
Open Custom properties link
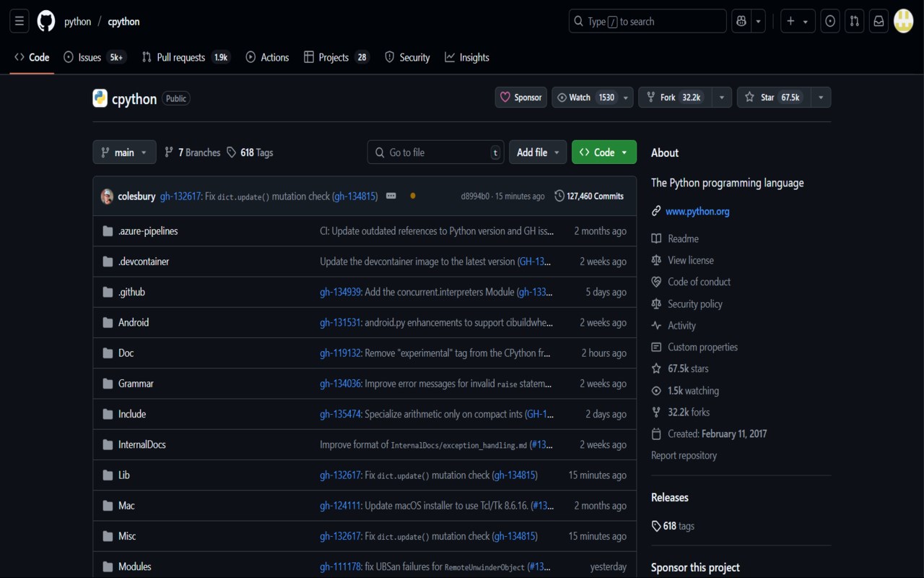click(702, 347)
